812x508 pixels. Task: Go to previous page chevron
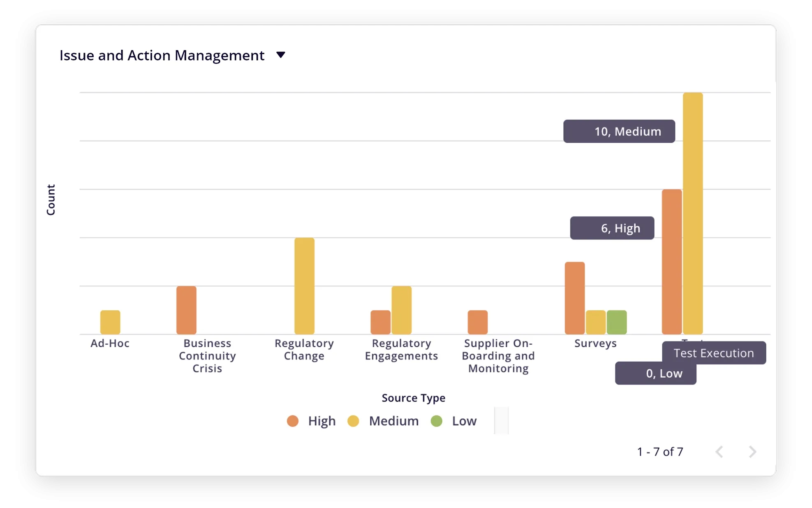pos(719,452)
